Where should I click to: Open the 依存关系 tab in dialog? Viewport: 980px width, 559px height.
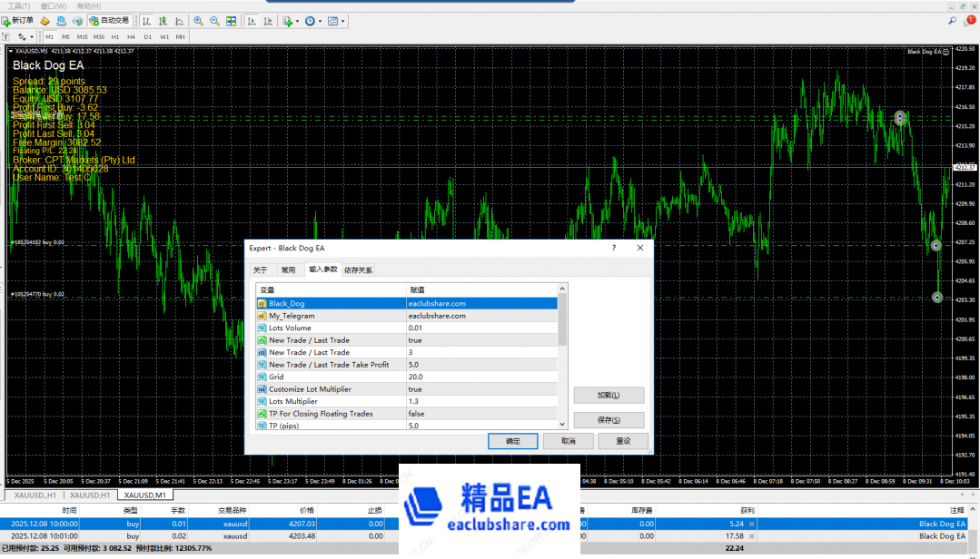[x=358, y=270]
